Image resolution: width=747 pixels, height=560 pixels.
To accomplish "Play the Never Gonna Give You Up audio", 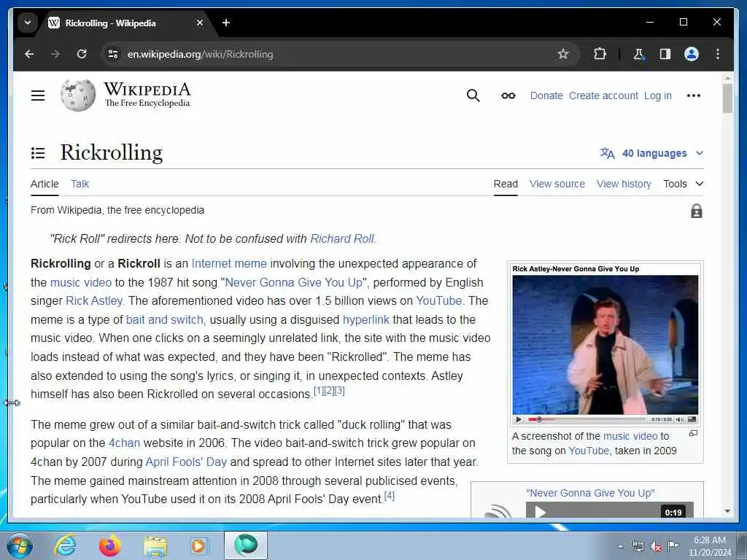I will pos(540,512).
